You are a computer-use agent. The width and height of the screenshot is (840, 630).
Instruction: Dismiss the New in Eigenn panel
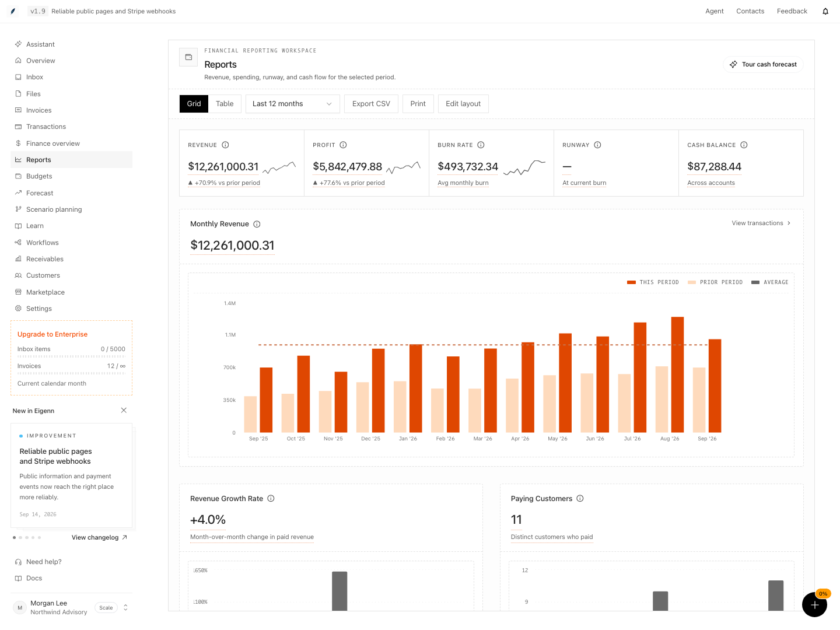coord(124,411)
